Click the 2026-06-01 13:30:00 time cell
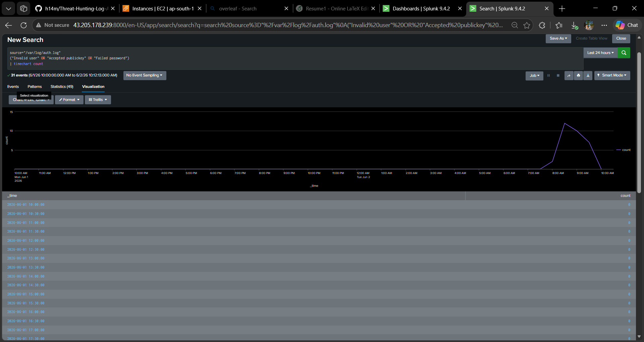The height and width of the screenshot is (342, 644). [x=26, y=268]
